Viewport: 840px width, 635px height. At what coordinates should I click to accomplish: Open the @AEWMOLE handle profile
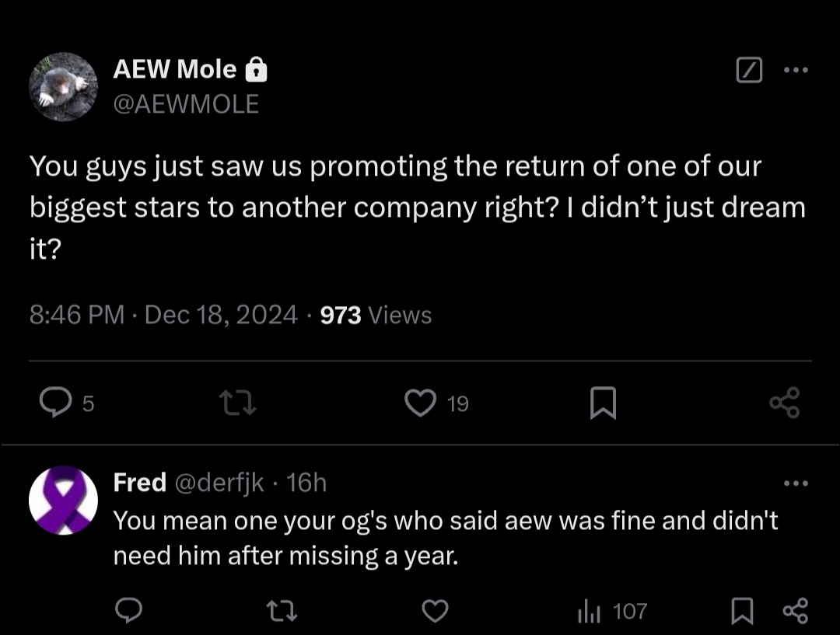coord(186,104)
